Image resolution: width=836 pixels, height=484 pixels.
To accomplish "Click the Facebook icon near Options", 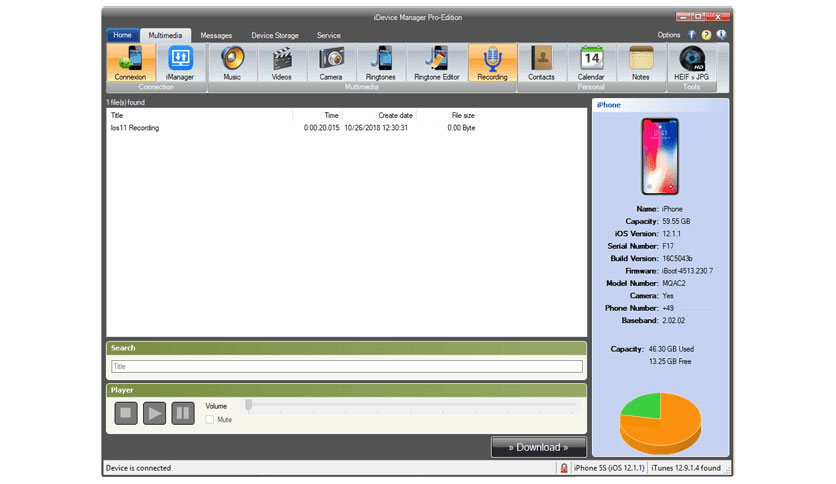I will 692,35.
